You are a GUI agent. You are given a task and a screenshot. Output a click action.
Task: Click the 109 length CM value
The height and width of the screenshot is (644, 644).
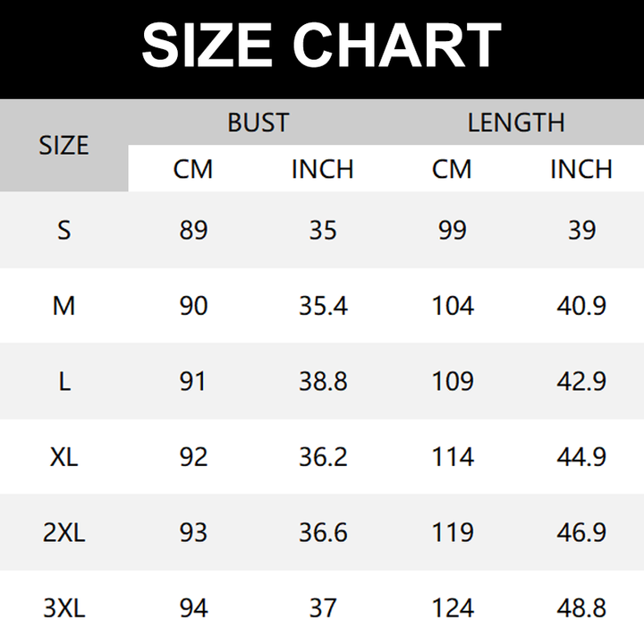pos(453,382)
